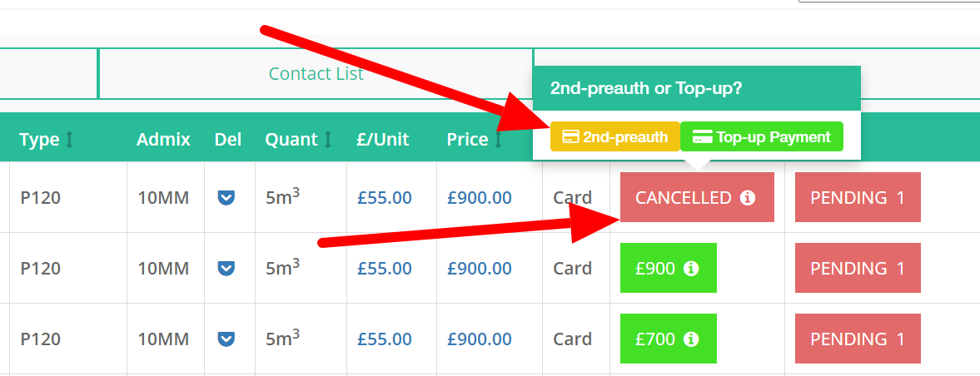Click the red CANCELLED payment badge
980x376 pixels.
coord(683,198)
